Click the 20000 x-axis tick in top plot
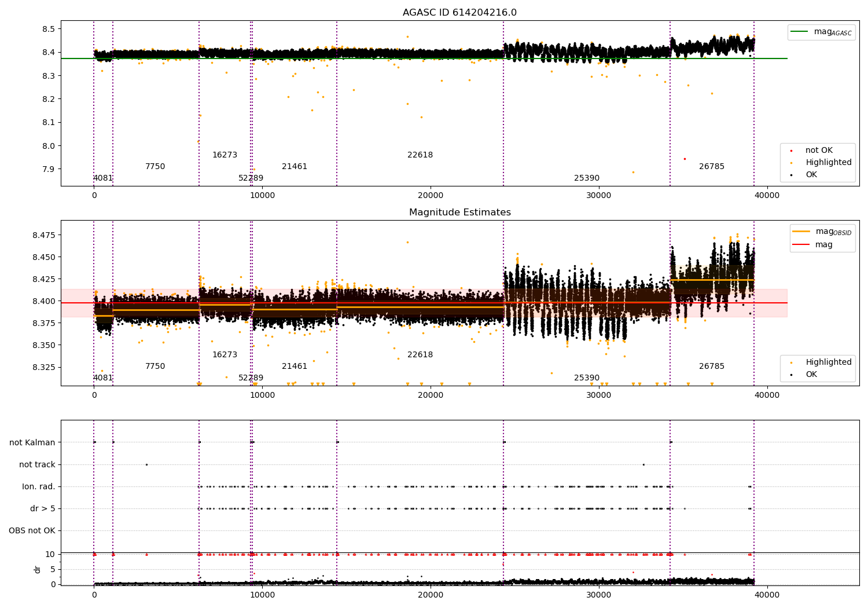Screen dimensions: 868x608 click(x=431, y=196)
